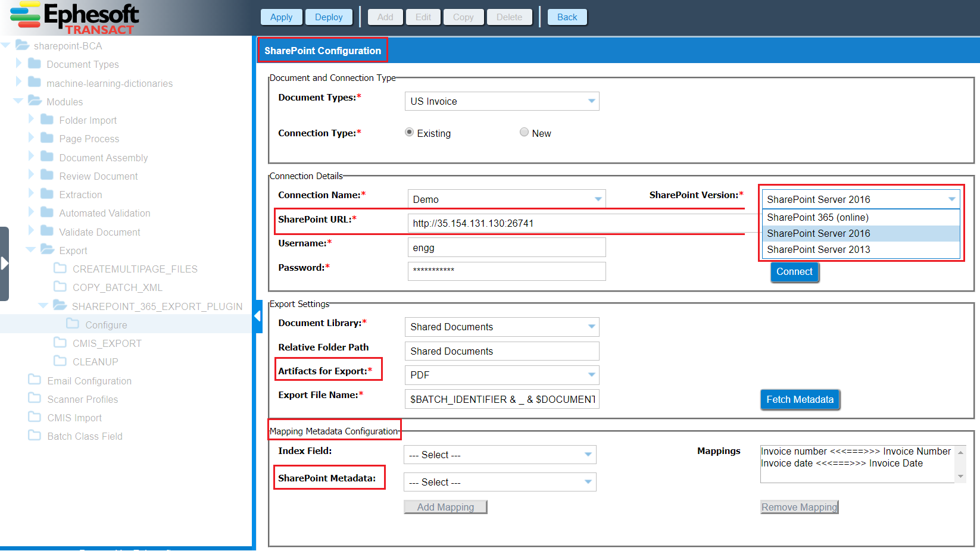Click the SHAREPOINT_365_EXPORT_PLUGIN folder icon
This screenshot has width=980, height=551.
[x=60, y=306]
